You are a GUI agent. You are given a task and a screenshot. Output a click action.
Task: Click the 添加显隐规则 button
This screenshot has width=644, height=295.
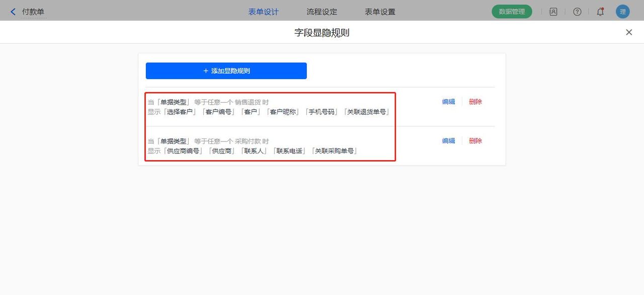(226, 70)
